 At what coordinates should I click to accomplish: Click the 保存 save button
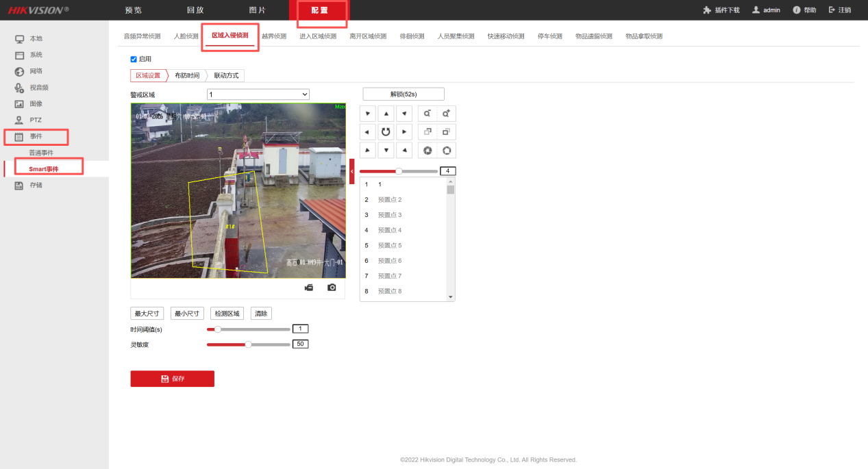click(x=172, y=379)
